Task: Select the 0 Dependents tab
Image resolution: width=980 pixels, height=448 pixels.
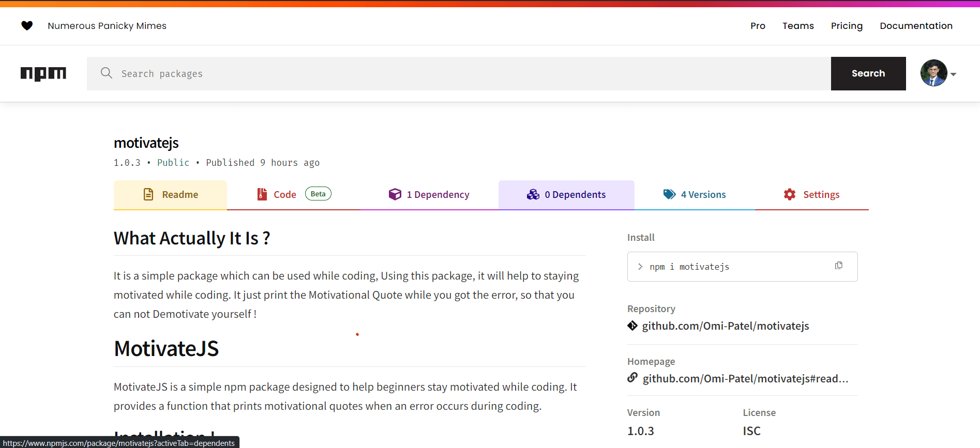Action: pos(566,195)
